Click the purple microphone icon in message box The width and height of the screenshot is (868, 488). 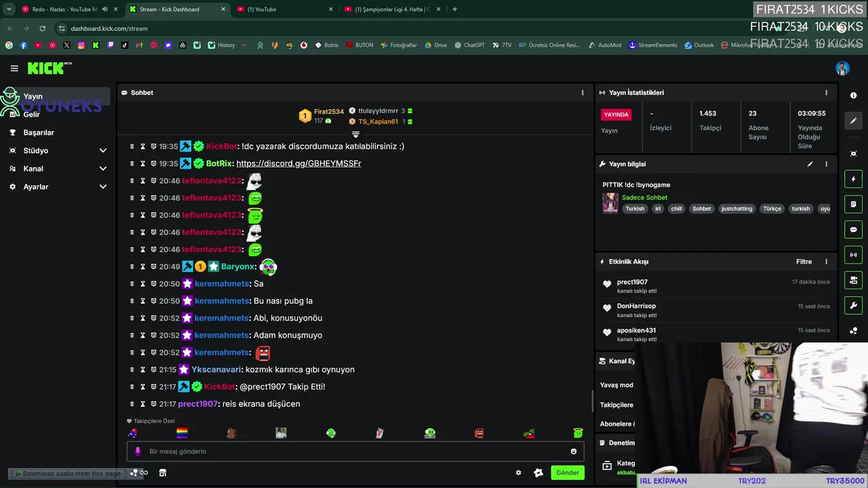[138, 451]
